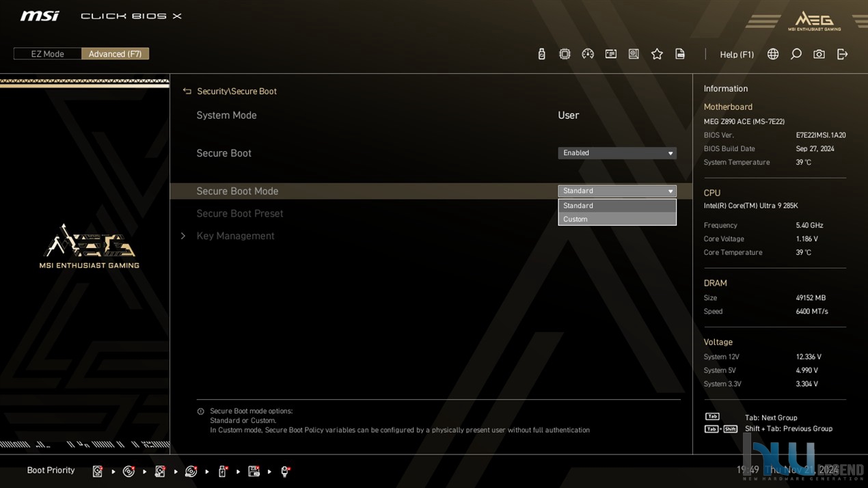Image resolution: width=868 pixels, height=488 pixels.
Task: Click the System 3.3V value 3.304 V
Action: pos(806,384)
